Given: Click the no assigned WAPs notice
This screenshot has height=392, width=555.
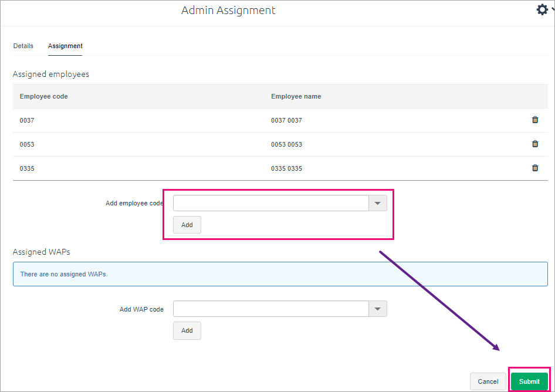Looking at the screenshot, I should [280, 274].
